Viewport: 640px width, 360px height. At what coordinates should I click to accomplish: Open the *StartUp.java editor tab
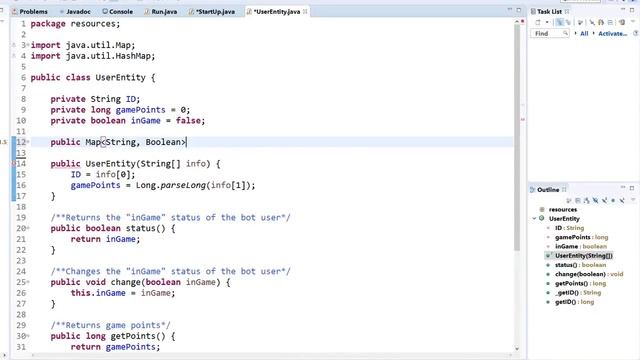point(212,11)
